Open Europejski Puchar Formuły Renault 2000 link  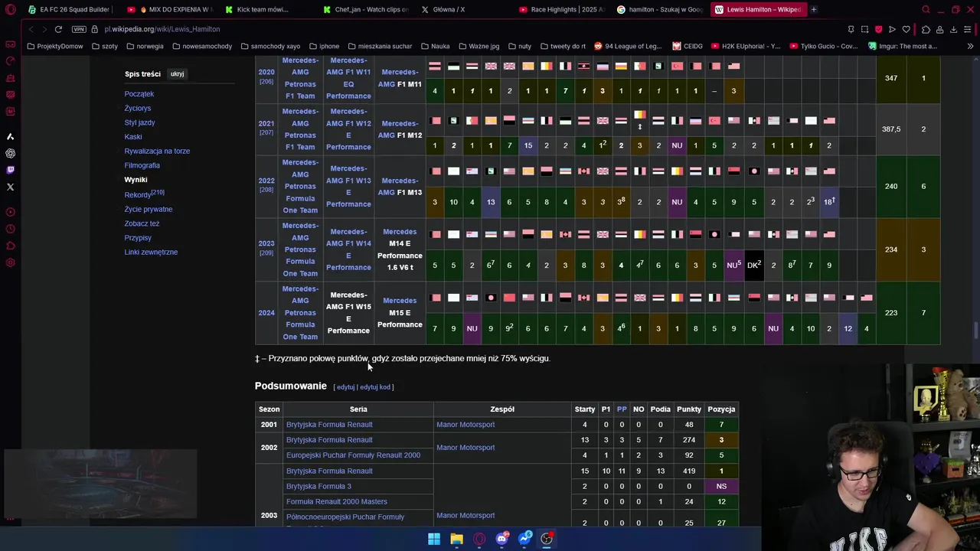353,455
